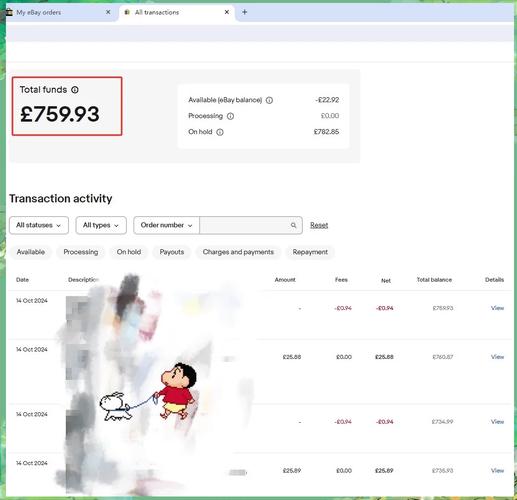Click the £25.89 amount cell
Image resolution: width=517 pixels, height=500 pixels.
click(x=292, y=471)
